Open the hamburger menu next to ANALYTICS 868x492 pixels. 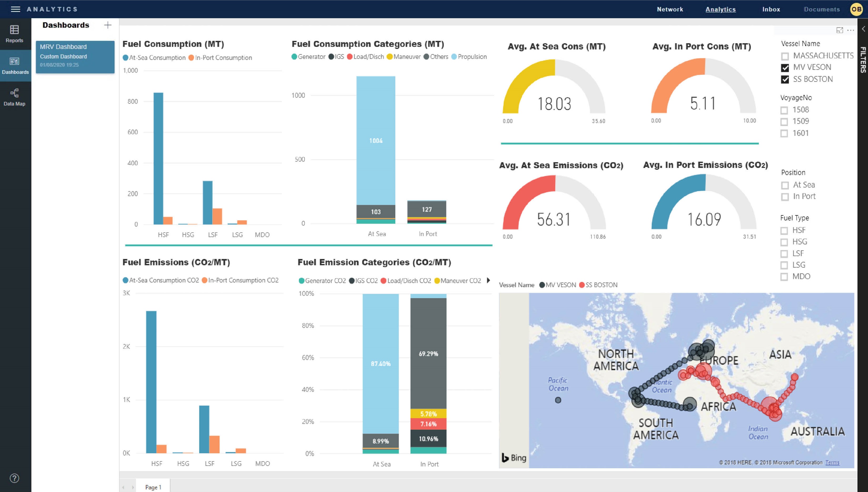pyautogui.click(x=16, y=9)
